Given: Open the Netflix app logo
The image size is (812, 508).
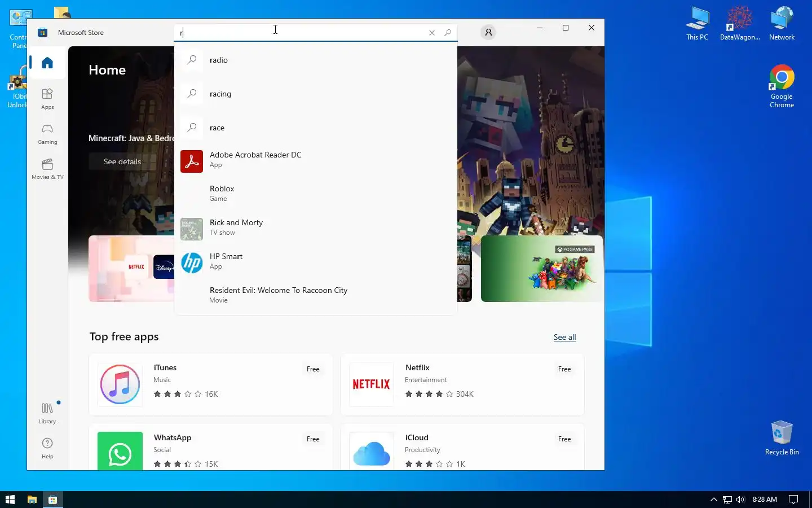Looking at the screenshot, I should [x=371, y=384].
